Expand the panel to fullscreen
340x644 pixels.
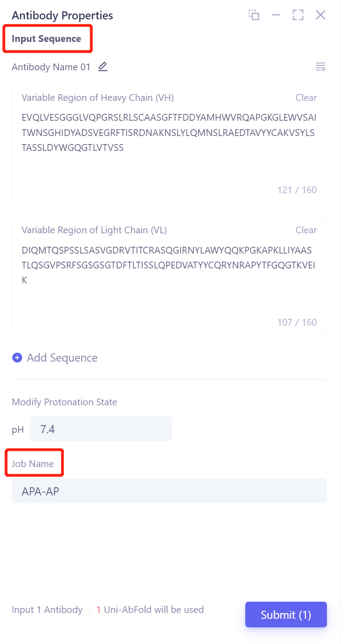(x=298, y=15)
